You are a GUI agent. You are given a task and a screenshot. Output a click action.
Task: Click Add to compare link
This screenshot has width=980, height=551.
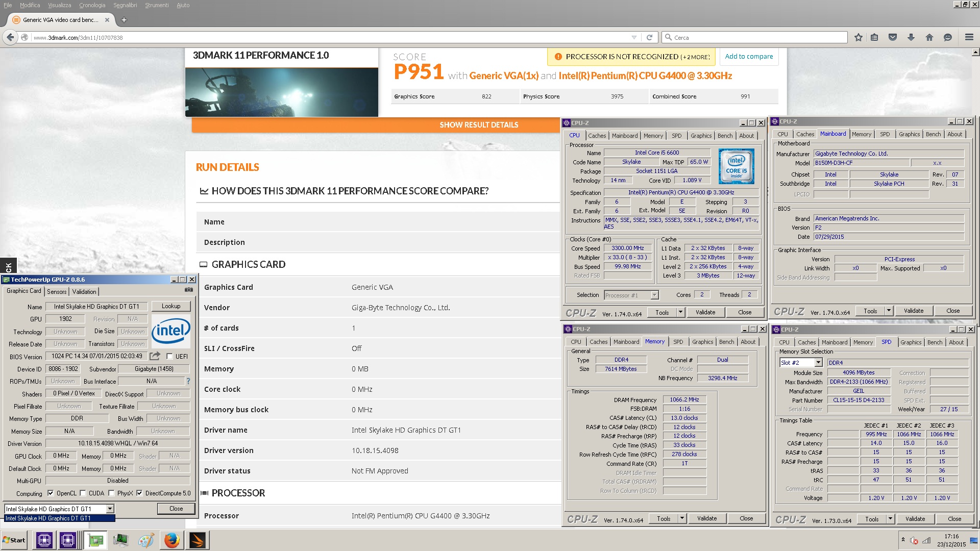749,57
